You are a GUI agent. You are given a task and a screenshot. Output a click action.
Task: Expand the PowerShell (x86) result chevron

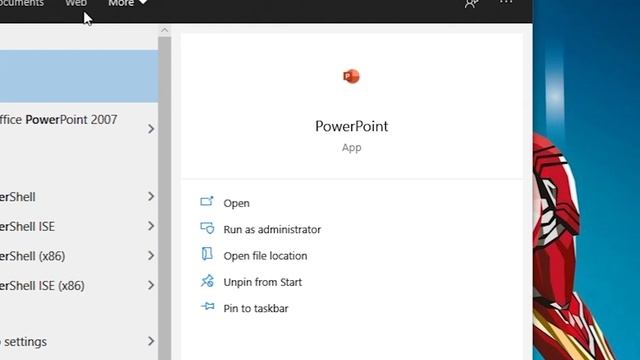(x=151, y=256)
